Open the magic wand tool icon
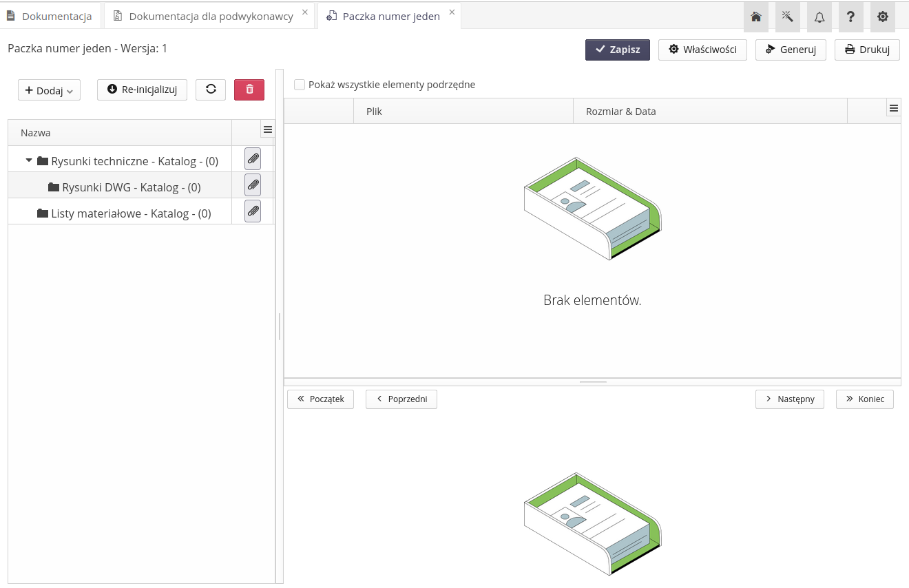Viewport: 909px width, 588px height. coord(788,17)
